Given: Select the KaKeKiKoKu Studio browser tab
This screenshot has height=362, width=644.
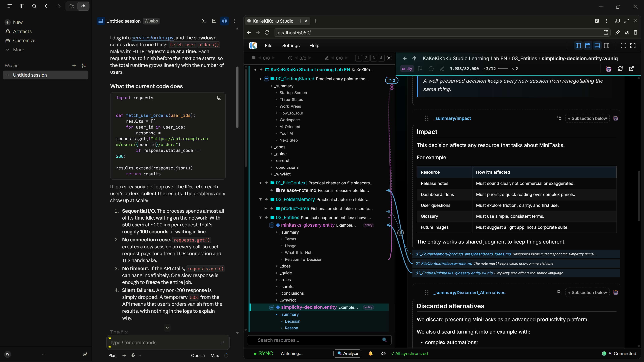Looking at the screenshot, I should [x=278, y=21].
